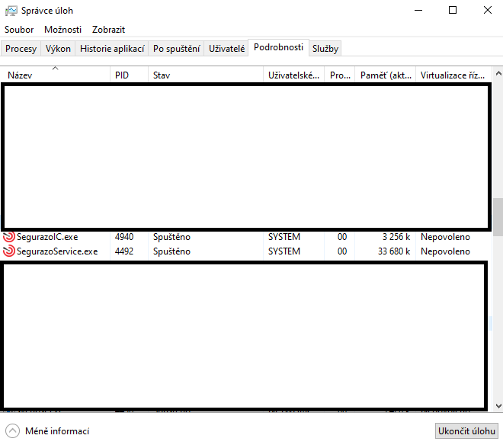Go to the Po spuštění tab

(176, 49)
